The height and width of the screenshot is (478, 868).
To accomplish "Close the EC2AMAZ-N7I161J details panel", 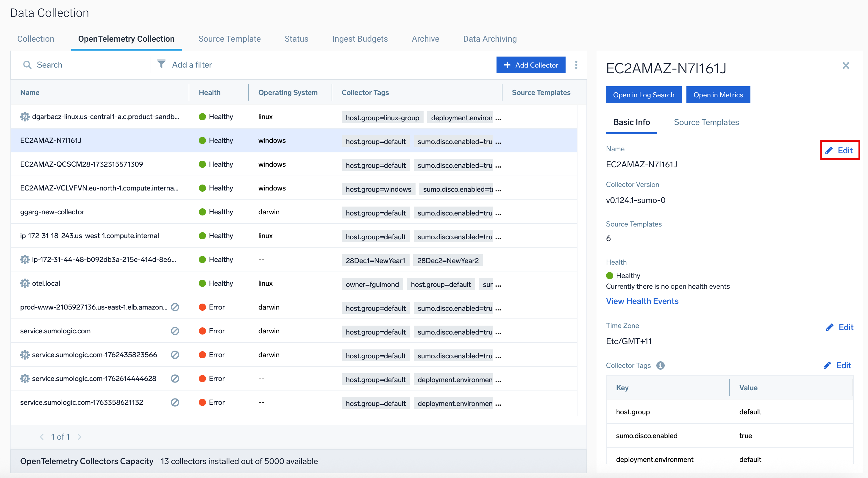I will [845, 66].
